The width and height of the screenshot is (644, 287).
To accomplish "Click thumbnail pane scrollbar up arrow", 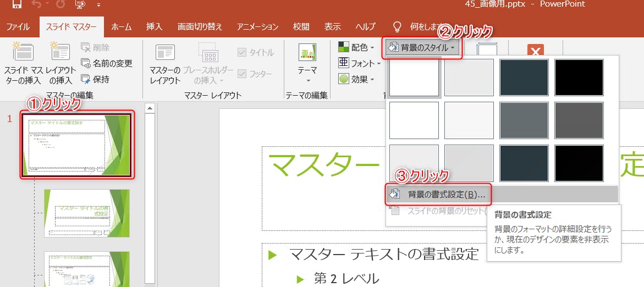I will tap(150, 108).
